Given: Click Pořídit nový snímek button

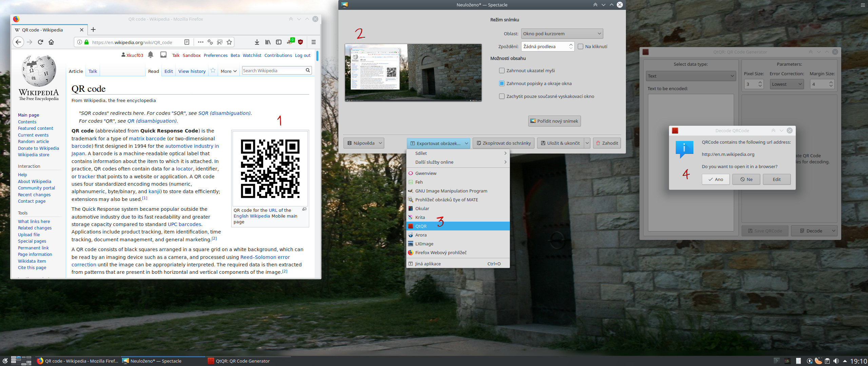Looking at the screenshot, I should (554, 121).
